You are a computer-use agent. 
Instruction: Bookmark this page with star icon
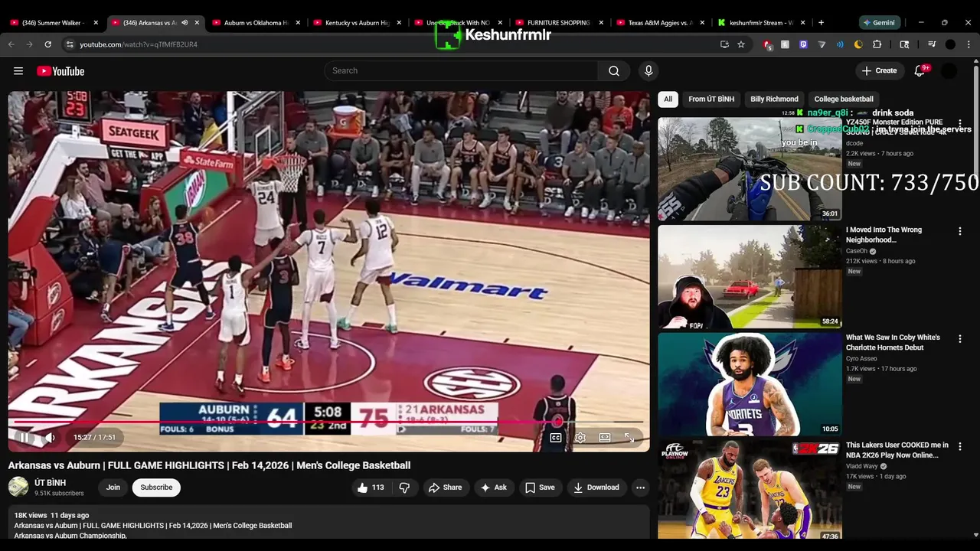741,44
